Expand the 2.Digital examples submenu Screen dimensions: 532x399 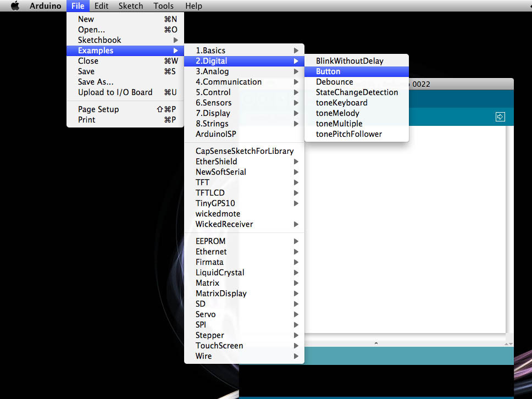tap(244, 61)
